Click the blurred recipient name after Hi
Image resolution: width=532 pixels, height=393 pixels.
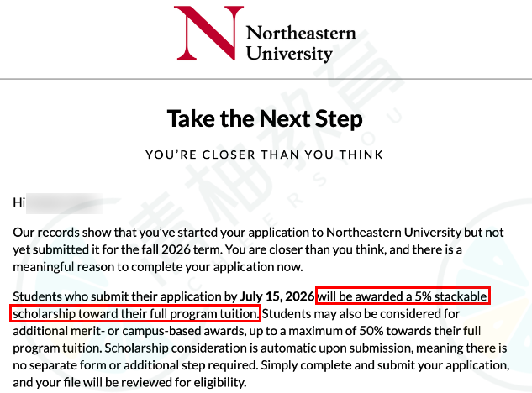tap(64, 203)
